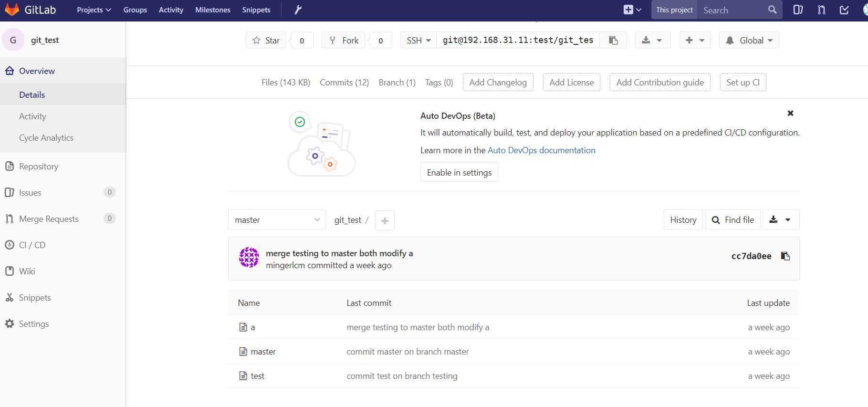Open the plus create dropdown in project header
Image resolution: width=868 pixels, height=407 pixels.
click(x=695, y=40)
